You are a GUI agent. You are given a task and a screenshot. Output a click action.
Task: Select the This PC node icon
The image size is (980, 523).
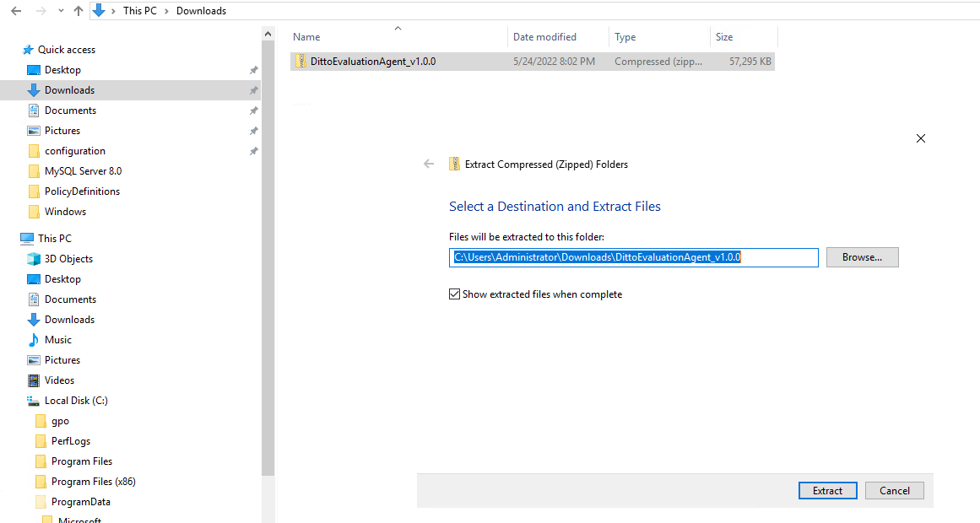click(x=27, y=238)
